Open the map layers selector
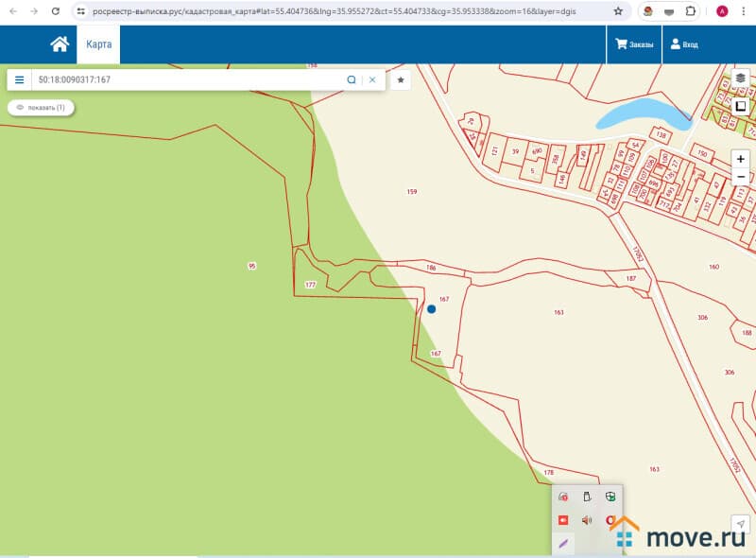The width and height of the screenshot is (756, 558). (741, 78)
